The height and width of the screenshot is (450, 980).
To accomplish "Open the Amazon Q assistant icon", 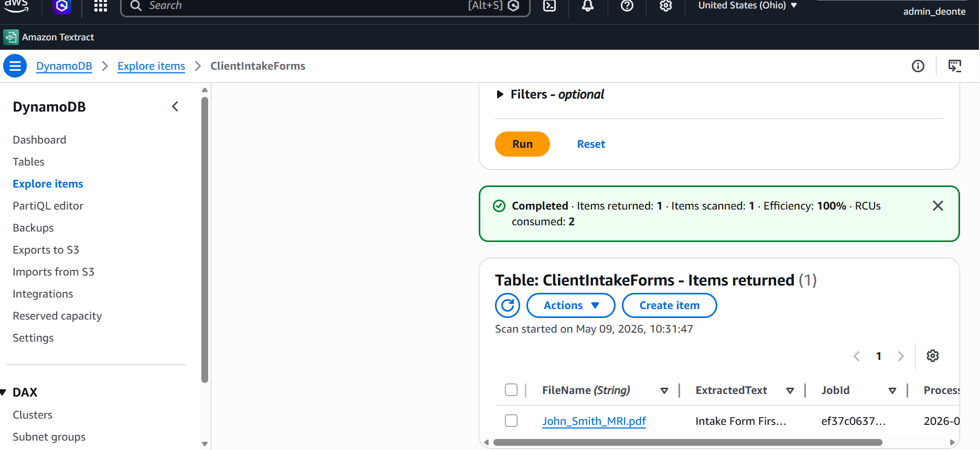I will [x=62, y=6].
